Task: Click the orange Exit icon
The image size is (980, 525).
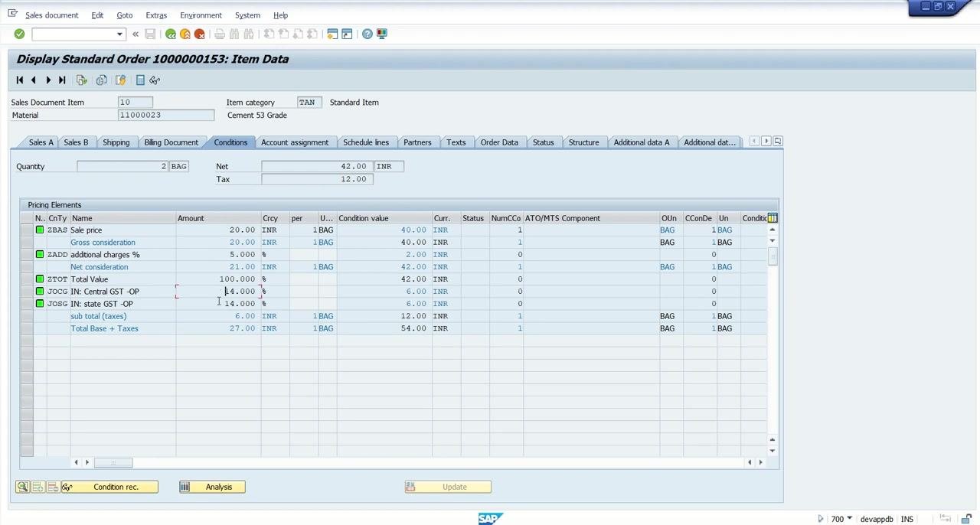Action: click(185, 34)
